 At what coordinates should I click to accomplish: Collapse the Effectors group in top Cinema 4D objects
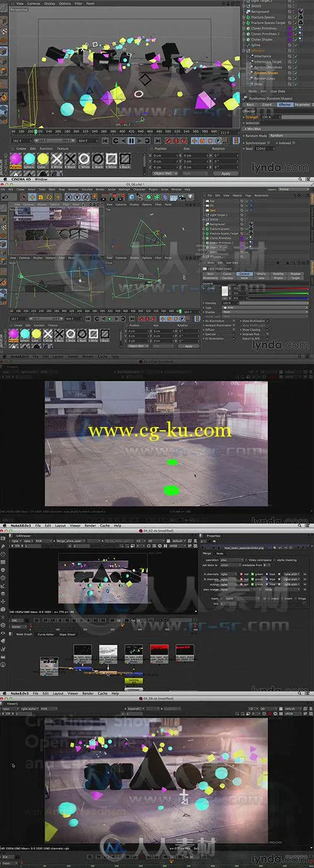tap(244, 50)
